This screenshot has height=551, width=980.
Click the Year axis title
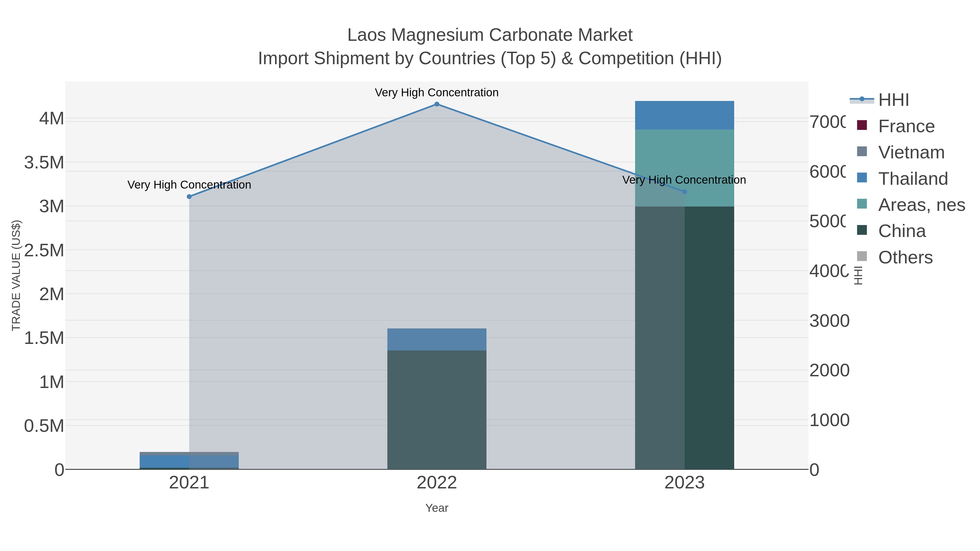(x=437, y=508)
